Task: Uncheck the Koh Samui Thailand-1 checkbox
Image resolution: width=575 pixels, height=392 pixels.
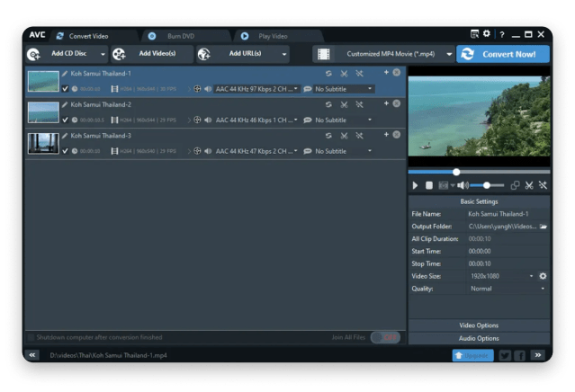Action: (66, 89)
